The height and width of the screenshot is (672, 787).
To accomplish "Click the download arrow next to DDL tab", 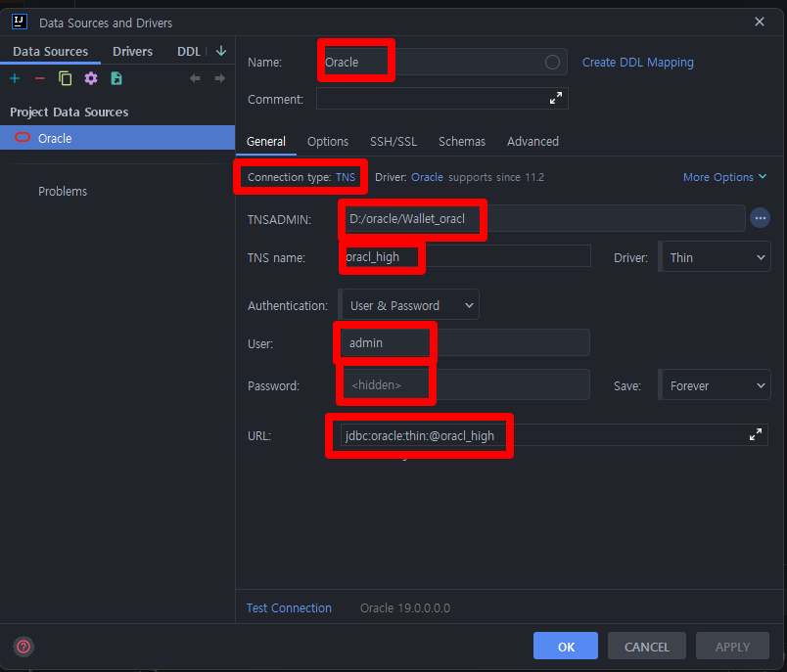I will tap(221, 51).
